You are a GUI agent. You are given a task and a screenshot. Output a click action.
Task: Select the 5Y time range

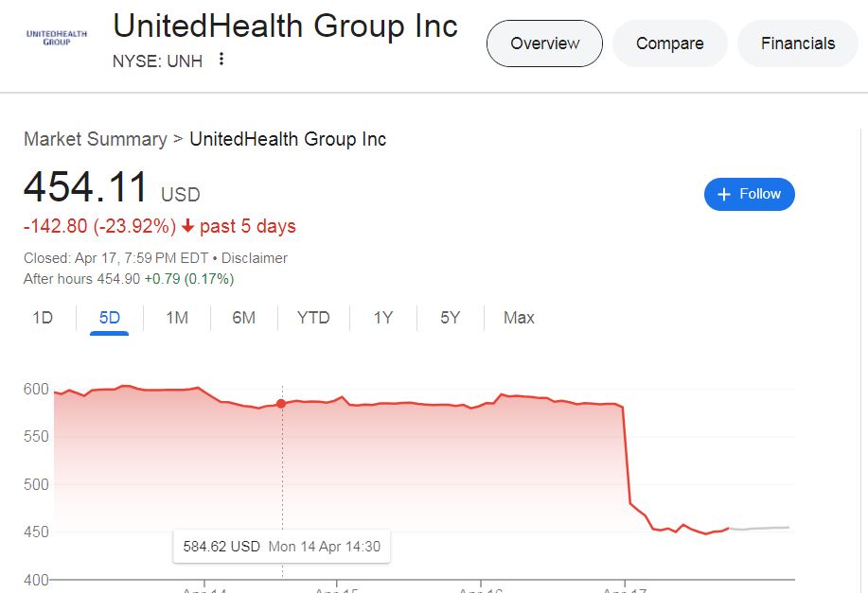click(x=450, y=318)
